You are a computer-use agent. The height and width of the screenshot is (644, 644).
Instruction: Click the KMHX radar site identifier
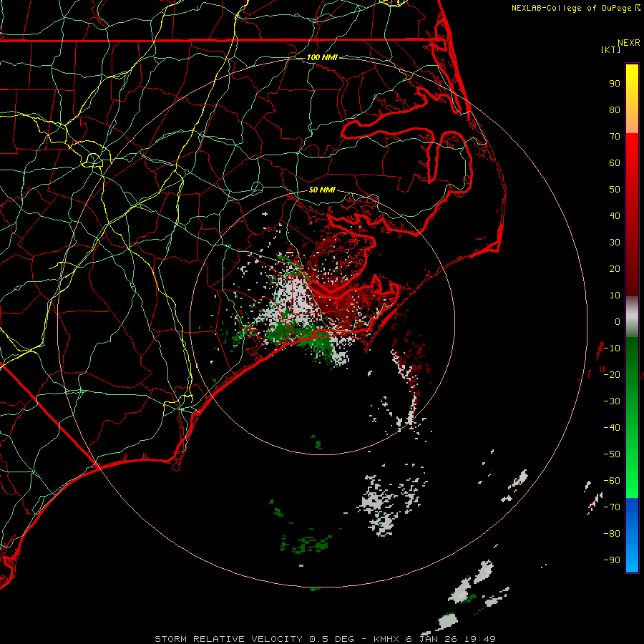point(386,639)
